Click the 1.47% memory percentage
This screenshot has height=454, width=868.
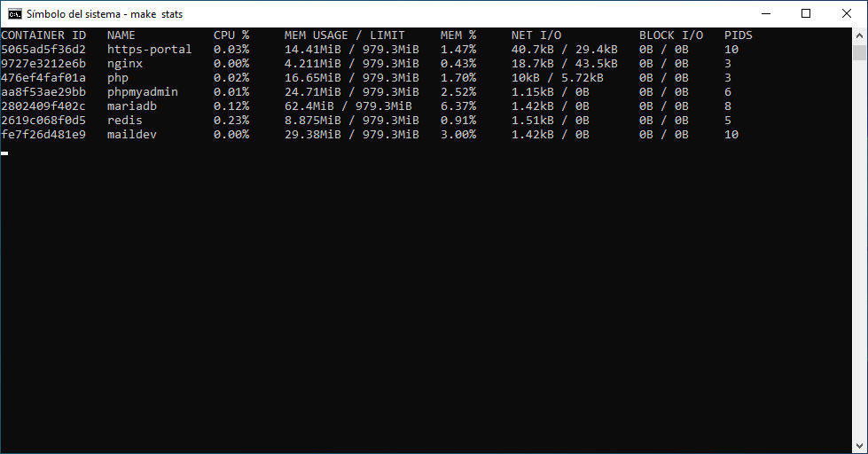point(458,50)
